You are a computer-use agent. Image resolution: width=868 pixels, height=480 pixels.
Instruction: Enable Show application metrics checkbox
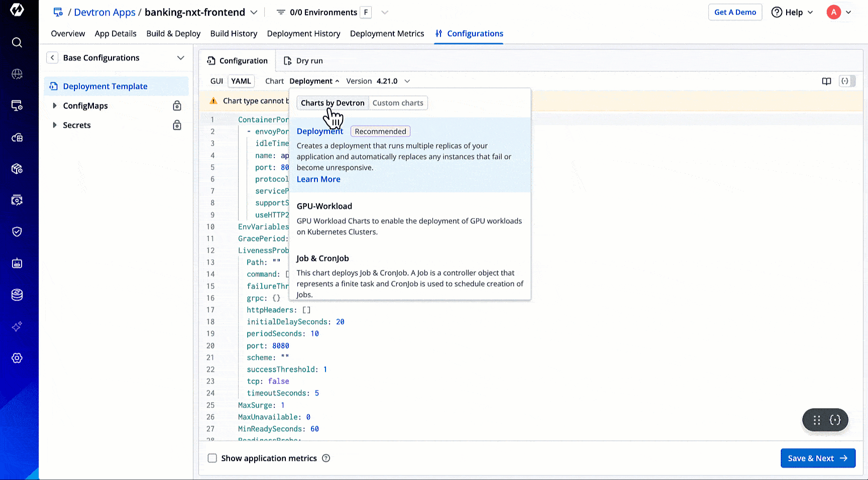(x=212, y=458)
